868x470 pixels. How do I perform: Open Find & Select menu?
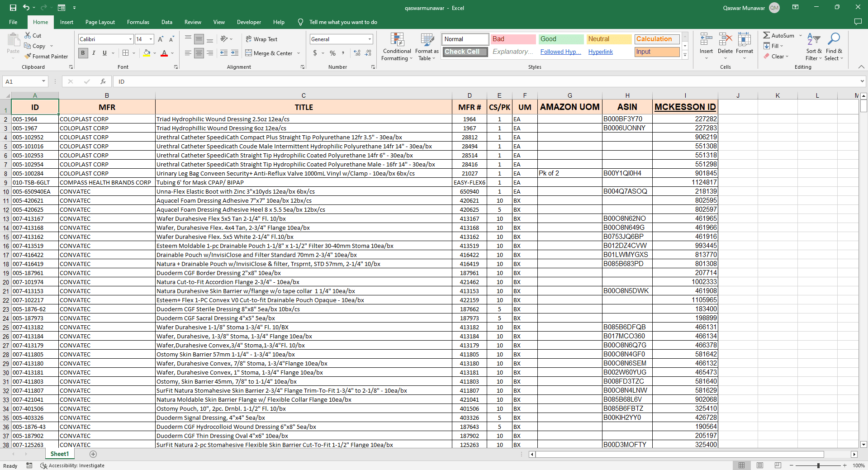click(834, 47)
